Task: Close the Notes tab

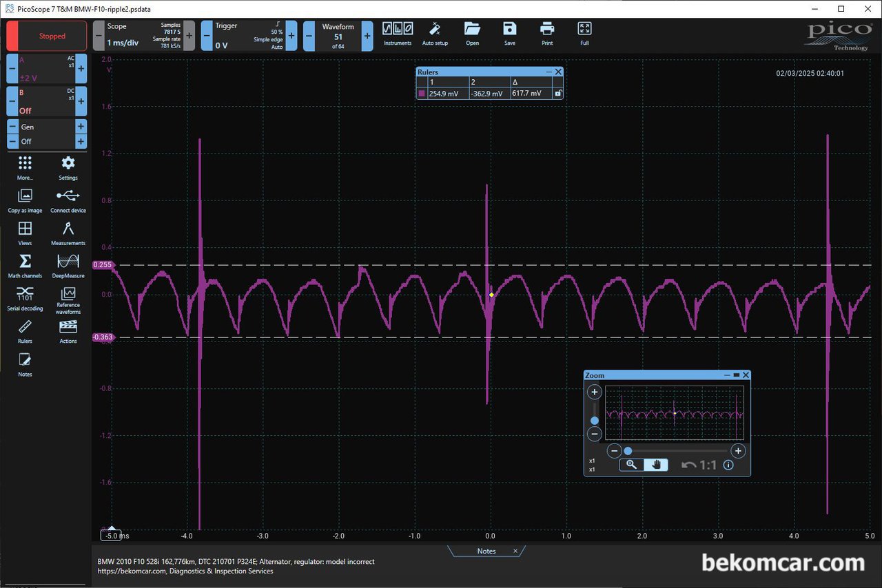Action: pyautogui.click(x=515, y=551)
